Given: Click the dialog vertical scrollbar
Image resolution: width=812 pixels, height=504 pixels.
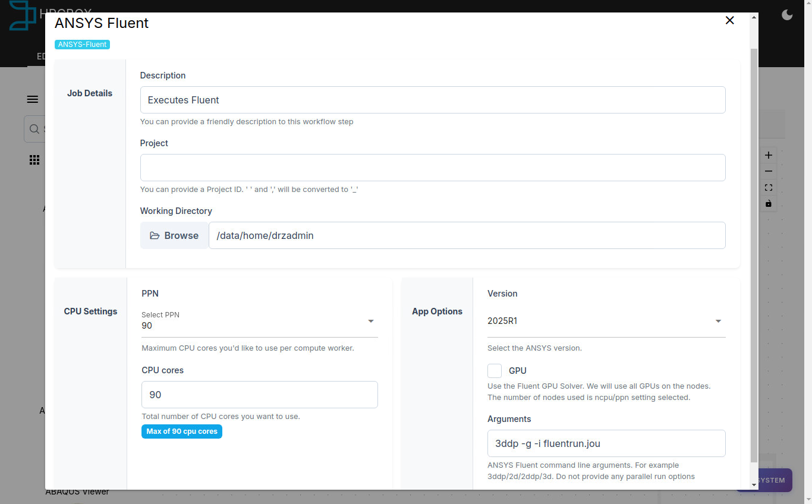Looking at the screenshot, I should (754, 256).
